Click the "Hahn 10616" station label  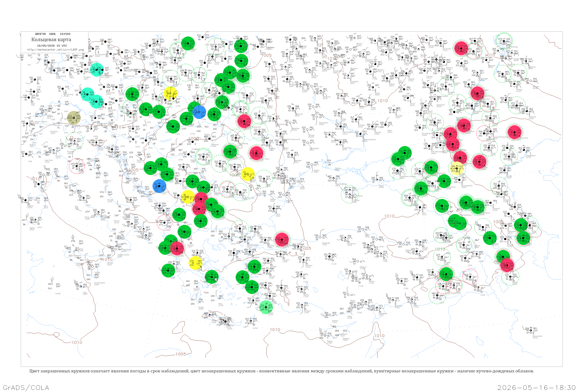point(72,77)
